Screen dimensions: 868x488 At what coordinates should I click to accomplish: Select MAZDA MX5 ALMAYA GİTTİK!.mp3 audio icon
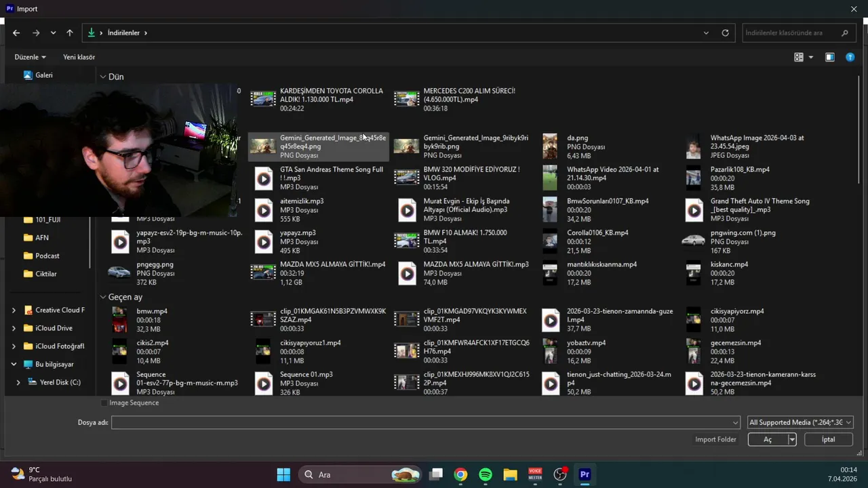point(406,273)
